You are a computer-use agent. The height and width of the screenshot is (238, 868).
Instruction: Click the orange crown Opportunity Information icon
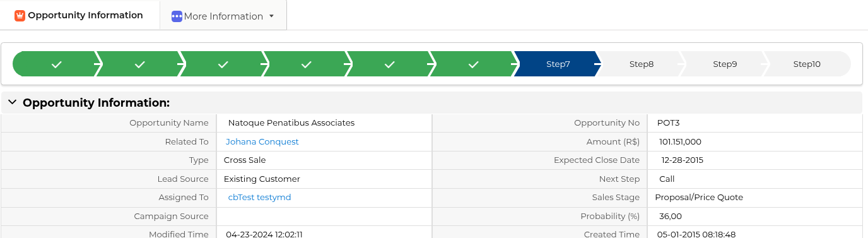20,15
